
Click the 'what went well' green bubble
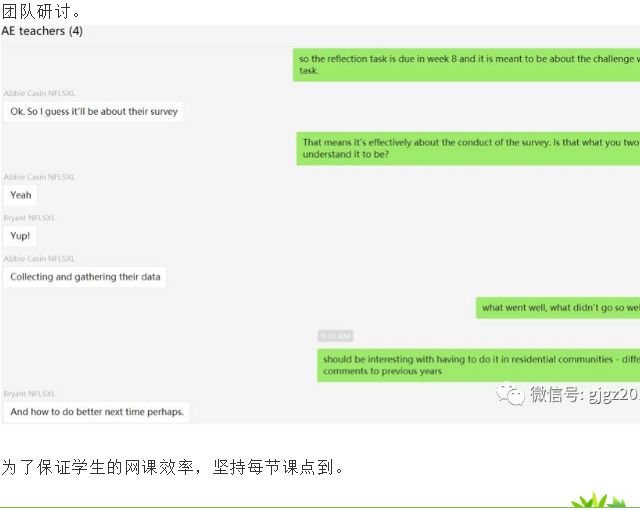(x=558, y=308)
